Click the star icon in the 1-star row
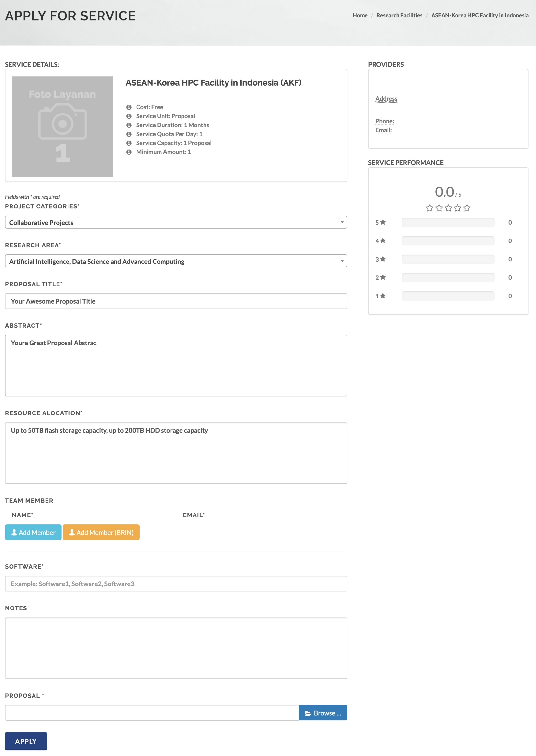Viewport: 536px width, 756px height. [x=383, y=296]
